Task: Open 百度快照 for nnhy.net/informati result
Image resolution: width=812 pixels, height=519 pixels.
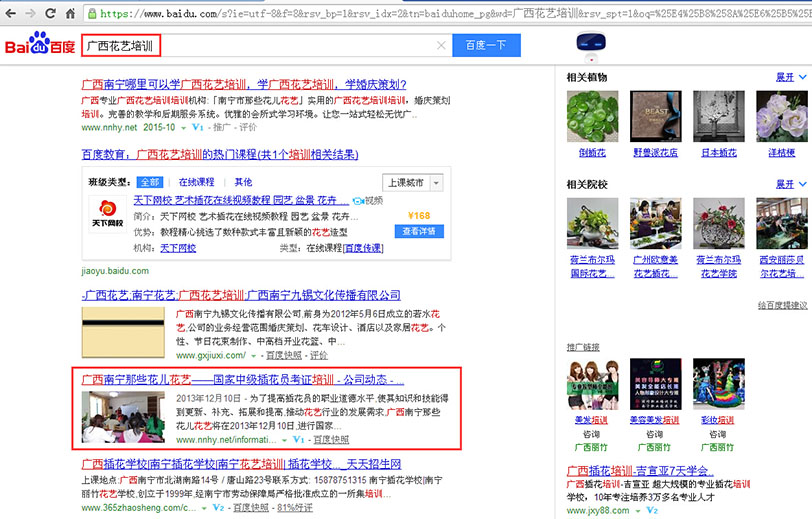Action: click(x=331, y=440)
